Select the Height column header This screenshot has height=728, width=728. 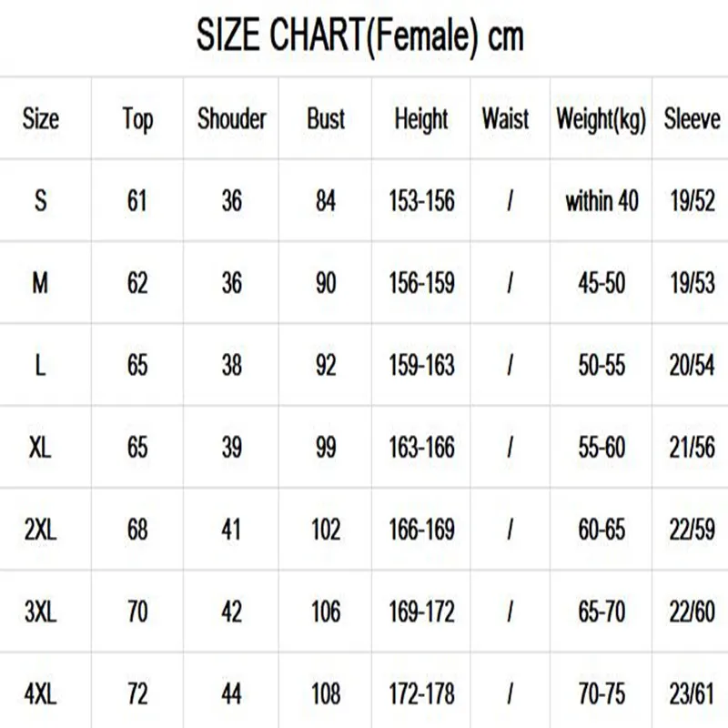pyautogui.click(x=421, y=118)
